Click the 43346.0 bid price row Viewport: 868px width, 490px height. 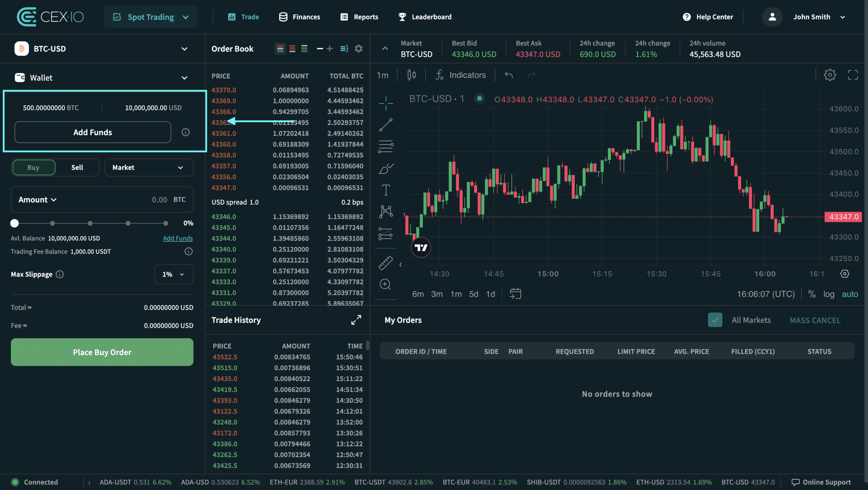(287, 216)
